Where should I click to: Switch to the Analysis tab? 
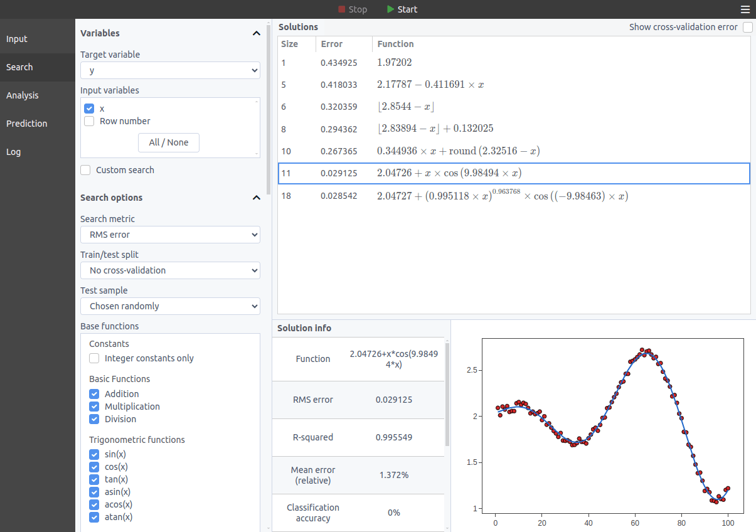pyautogui.click(x=38, y=95)
